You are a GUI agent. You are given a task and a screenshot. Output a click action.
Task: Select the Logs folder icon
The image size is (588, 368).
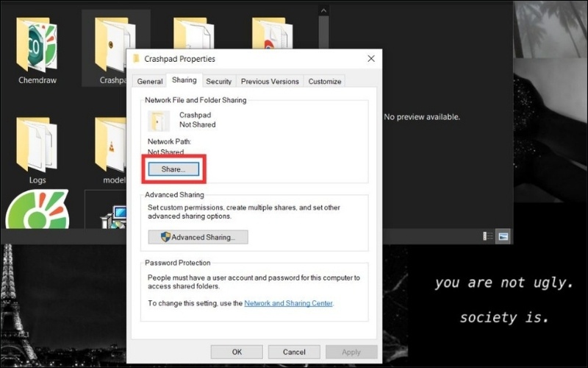coord(37,147)
